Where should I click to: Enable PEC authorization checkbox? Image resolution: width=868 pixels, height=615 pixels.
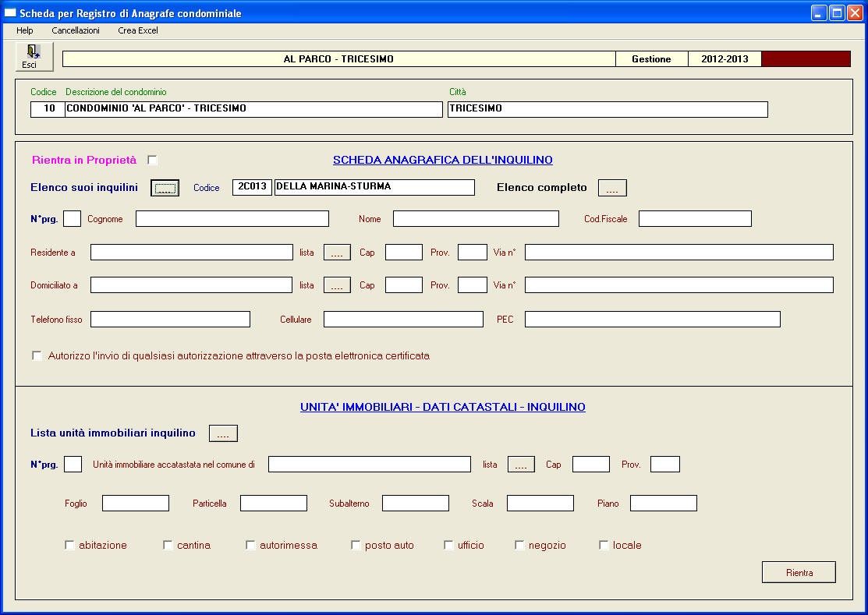pos(37,355)
